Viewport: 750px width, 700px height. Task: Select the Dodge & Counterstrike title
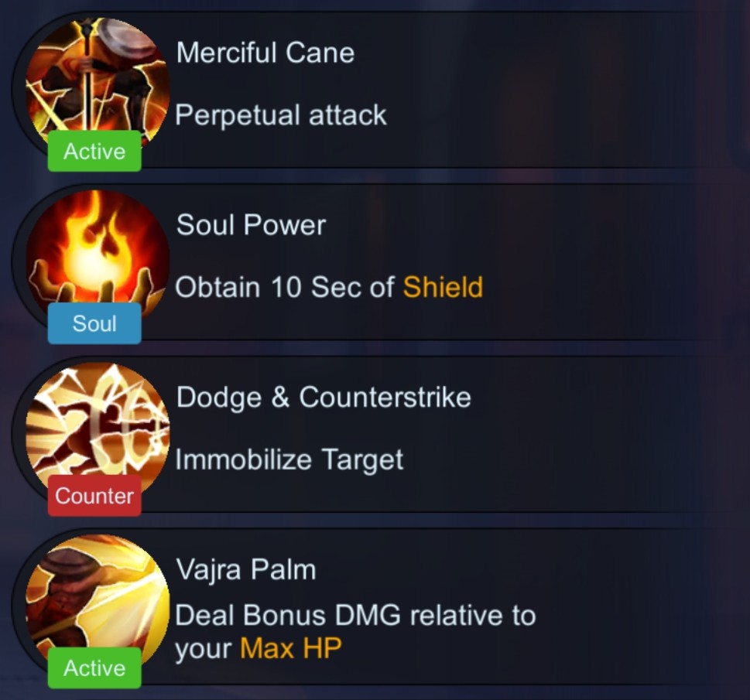tap(324, 398)
